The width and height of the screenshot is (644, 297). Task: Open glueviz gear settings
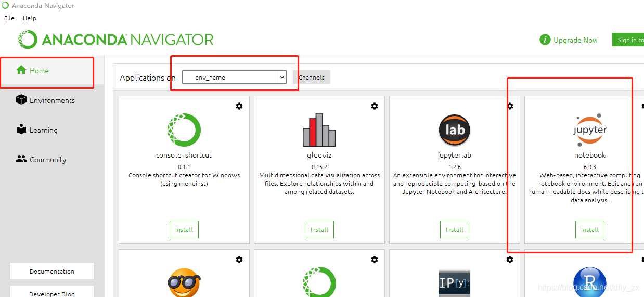pos(375,106)
